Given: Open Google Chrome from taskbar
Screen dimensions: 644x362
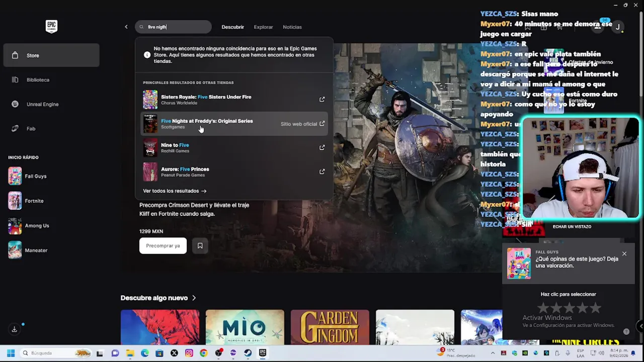Looking at the screenshot, I should click(x=203, y=353).
